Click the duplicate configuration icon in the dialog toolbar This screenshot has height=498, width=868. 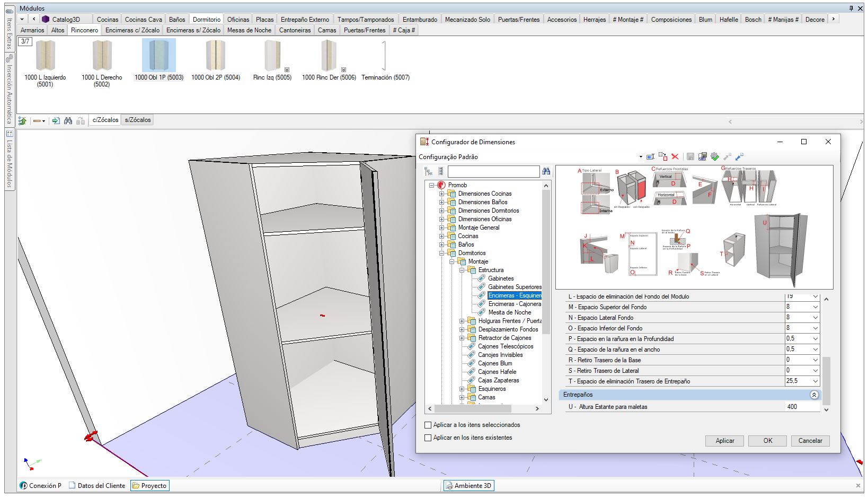pyautogui.click(x=663, y=156)
